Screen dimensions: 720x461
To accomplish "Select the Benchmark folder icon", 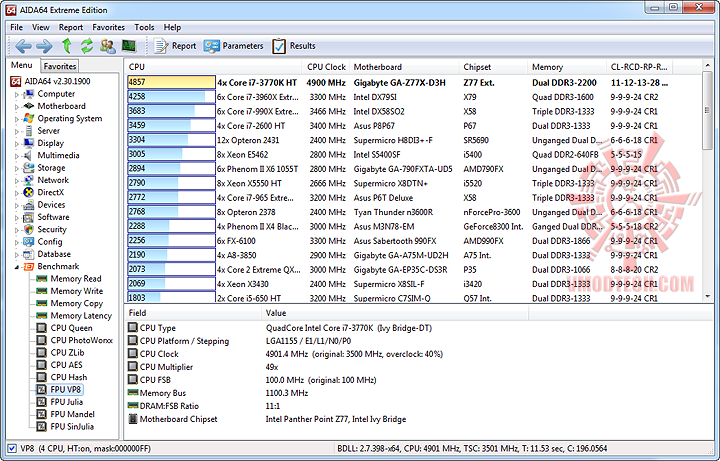I will click(x=29, y=267).
